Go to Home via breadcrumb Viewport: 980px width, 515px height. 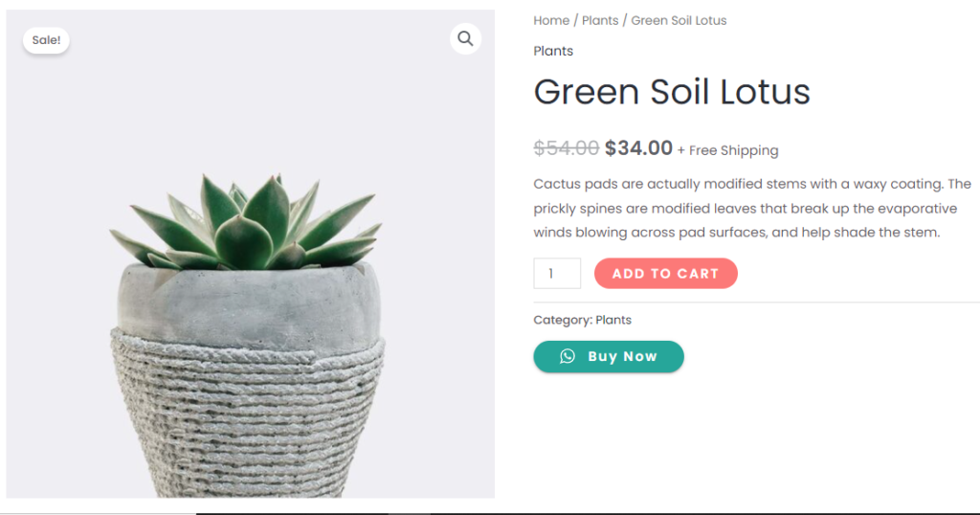tap(551, 20)
